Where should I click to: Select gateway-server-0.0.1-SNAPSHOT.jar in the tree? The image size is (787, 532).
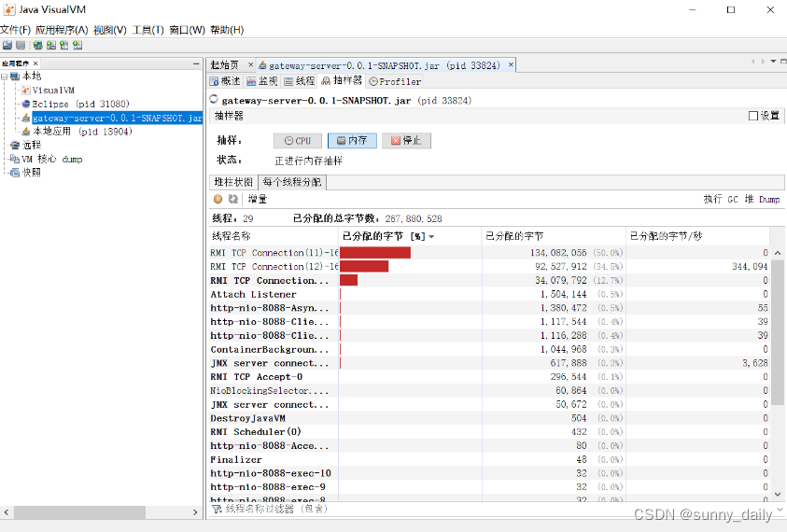coord(112,118)
